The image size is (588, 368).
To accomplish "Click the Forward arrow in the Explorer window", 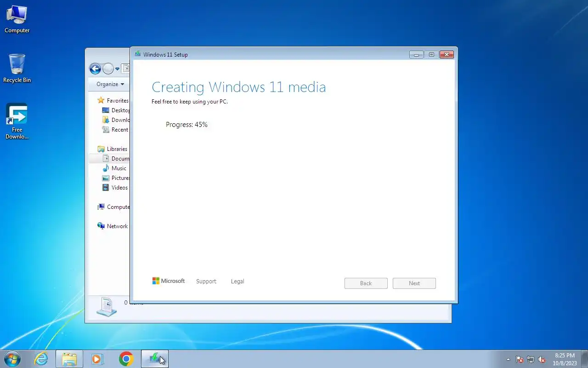I will coord(108,69).
